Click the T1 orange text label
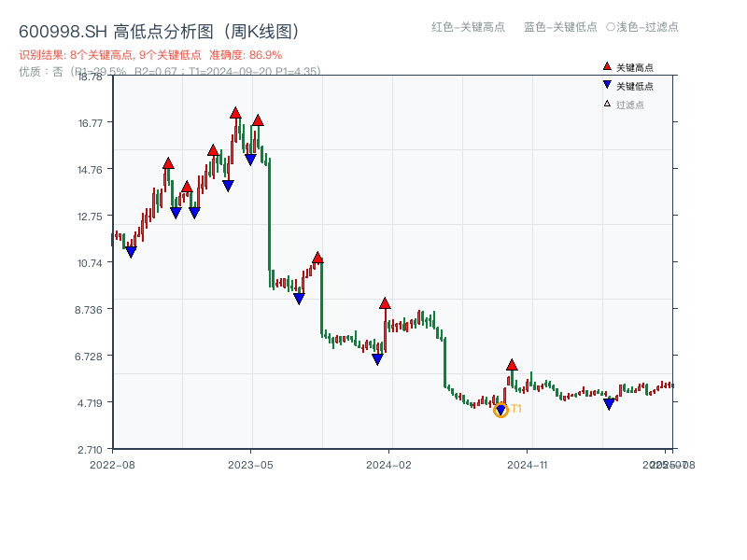 click(516, 409)
